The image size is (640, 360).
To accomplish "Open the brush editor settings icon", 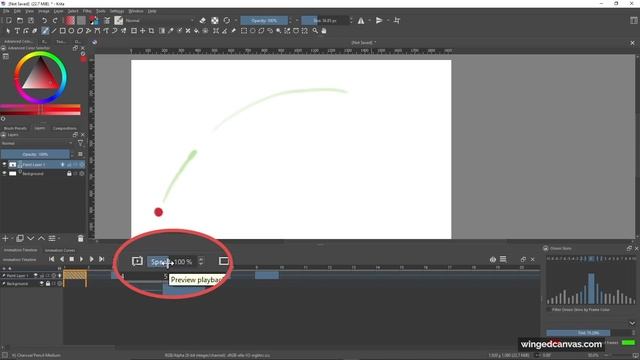I will pyautogui.click(x=107, y=20).
